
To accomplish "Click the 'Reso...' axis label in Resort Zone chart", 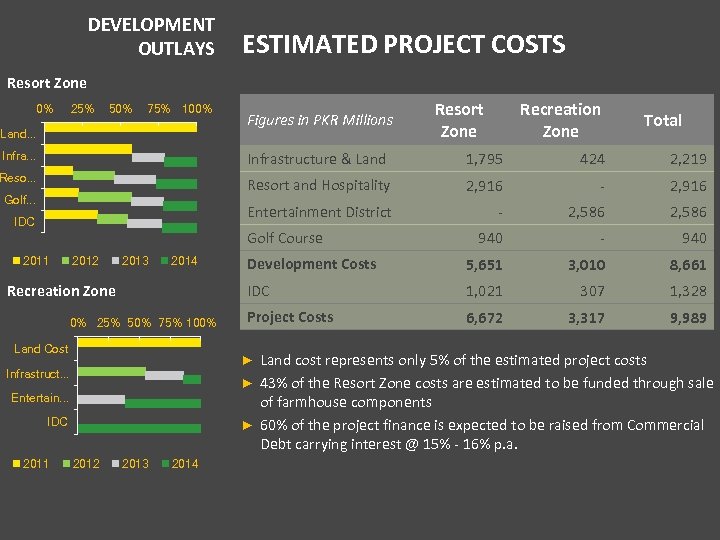I will (18, 178).
